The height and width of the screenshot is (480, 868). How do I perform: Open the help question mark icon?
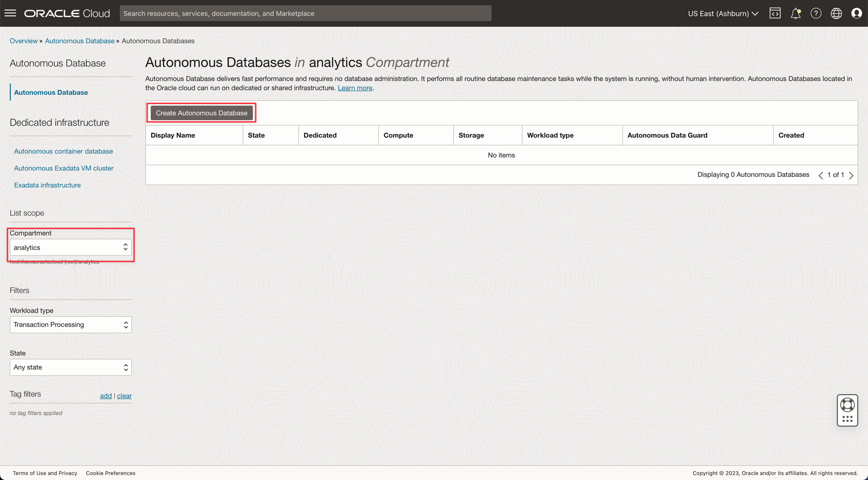coord(816,13)
